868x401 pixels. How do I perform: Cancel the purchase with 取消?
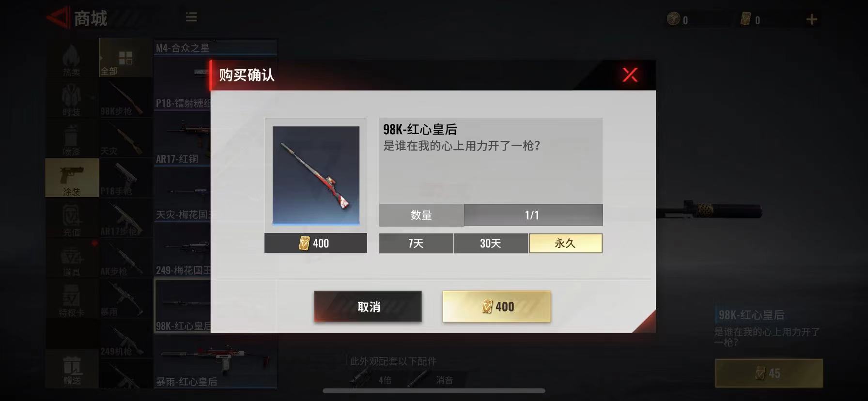368,307
